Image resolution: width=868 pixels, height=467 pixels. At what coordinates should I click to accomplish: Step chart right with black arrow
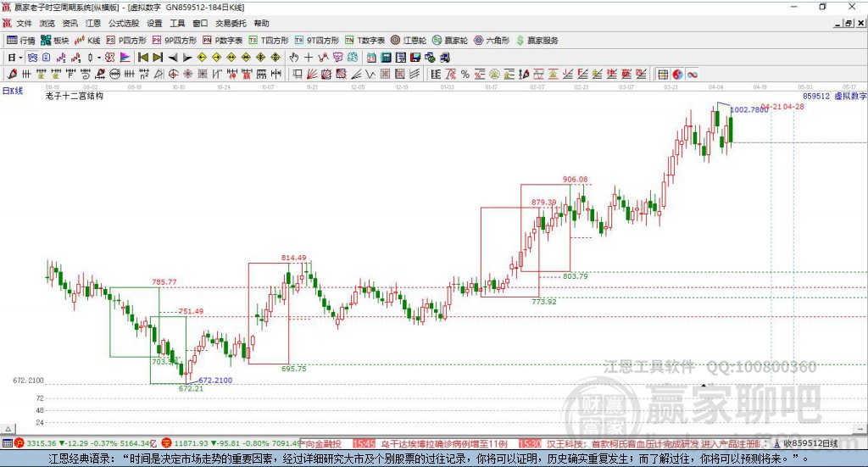187,58
